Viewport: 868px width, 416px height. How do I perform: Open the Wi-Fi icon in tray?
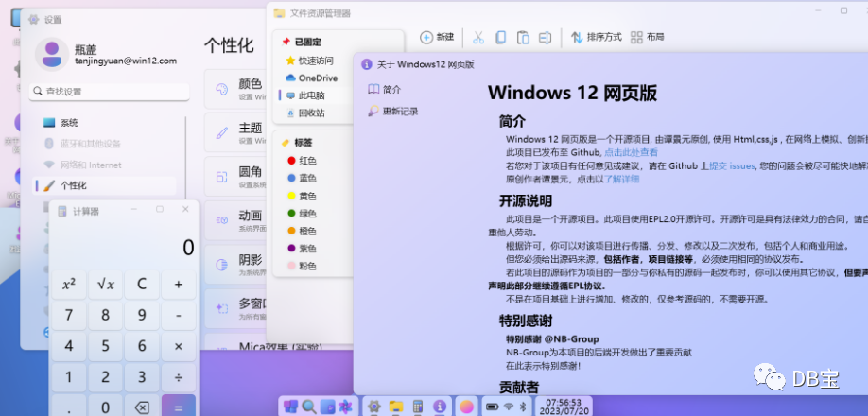508,407
